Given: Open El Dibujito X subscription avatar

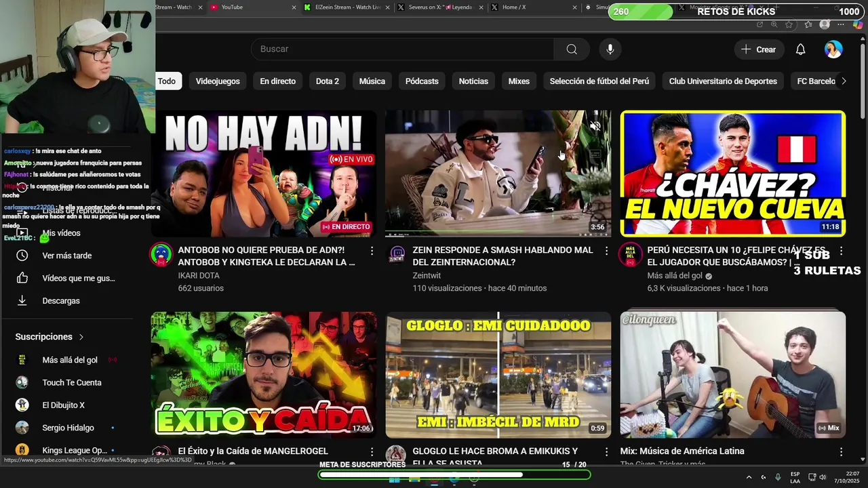Looking at the screenshot, I should tap(22, 405).
